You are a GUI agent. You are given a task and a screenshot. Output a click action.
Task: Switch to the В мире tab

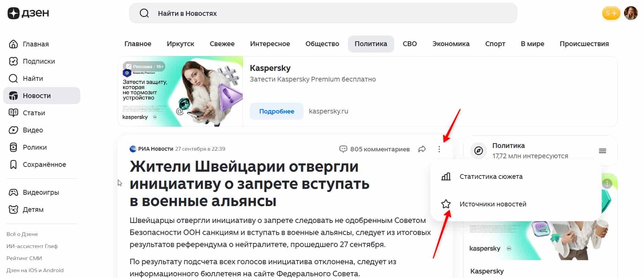tap(532, 44)
